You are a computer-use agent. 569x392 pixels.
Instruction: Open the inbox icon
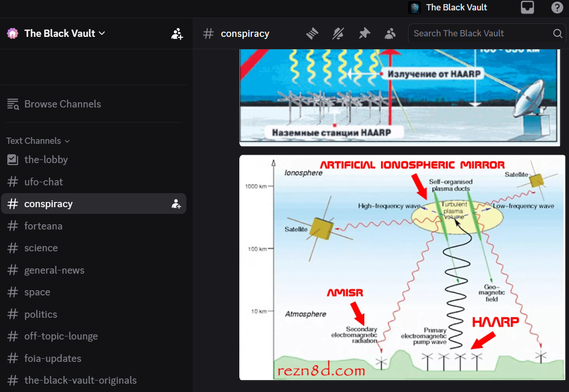tap(527, 7)
